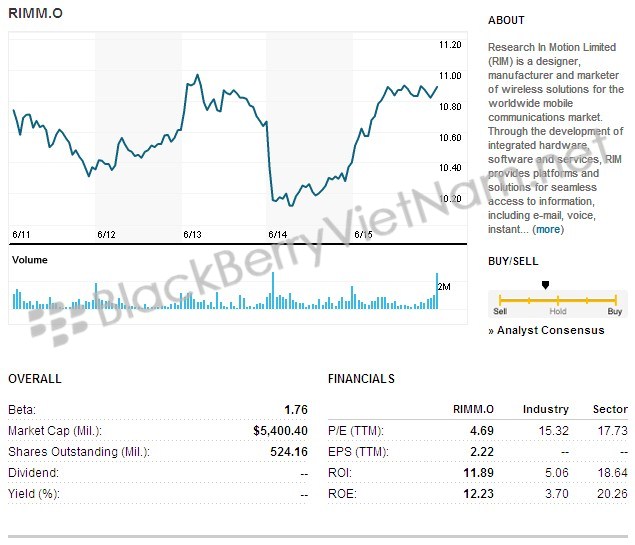Viewport: 635px width, 545px height.
Task: Click the black consensus marker above Hold
Action: click(545, 285)
